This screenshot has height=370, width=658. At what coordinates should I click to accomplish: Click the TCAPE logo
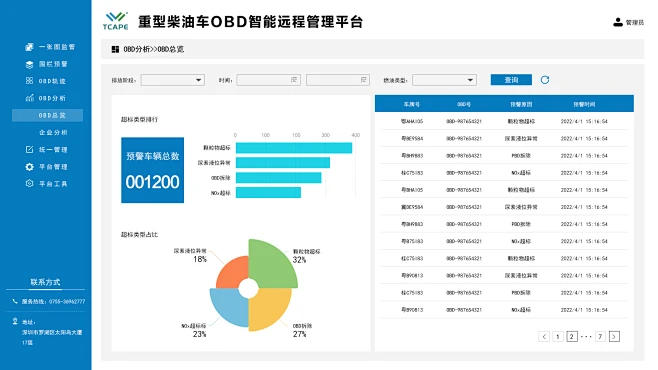[115, 21]
